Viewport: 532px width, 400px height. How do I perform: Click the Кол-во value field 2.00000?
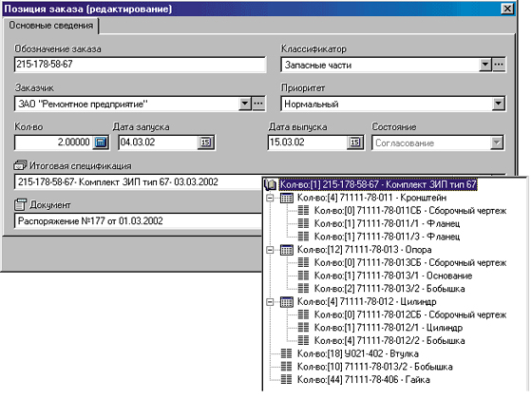(x=53, y=143)
